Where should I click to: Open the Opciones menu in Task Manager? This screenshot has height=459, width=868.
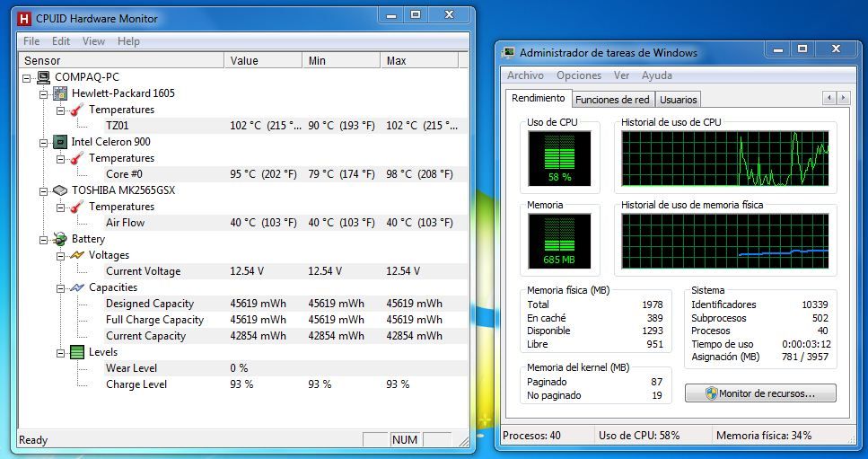tap(579, 75)
